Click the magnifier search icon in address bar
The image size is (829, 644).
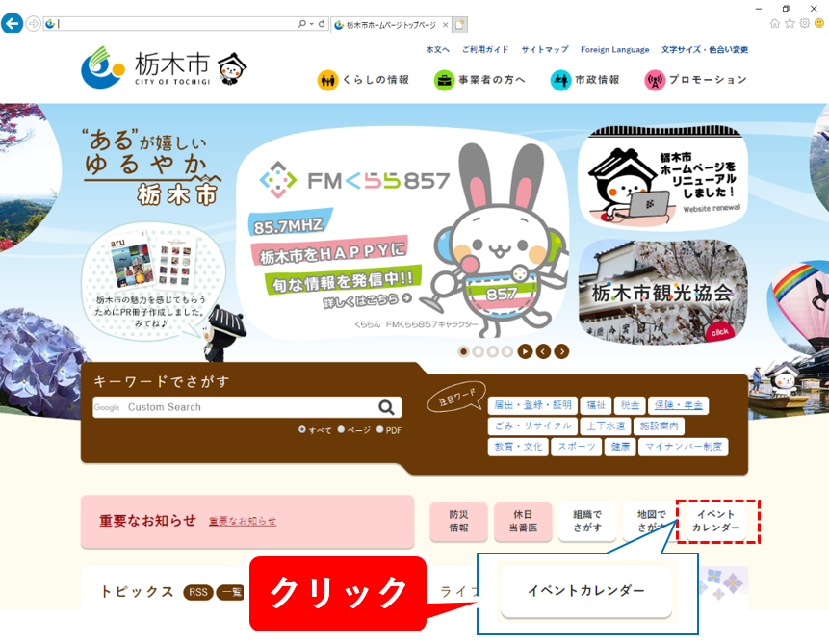point(302,24)
